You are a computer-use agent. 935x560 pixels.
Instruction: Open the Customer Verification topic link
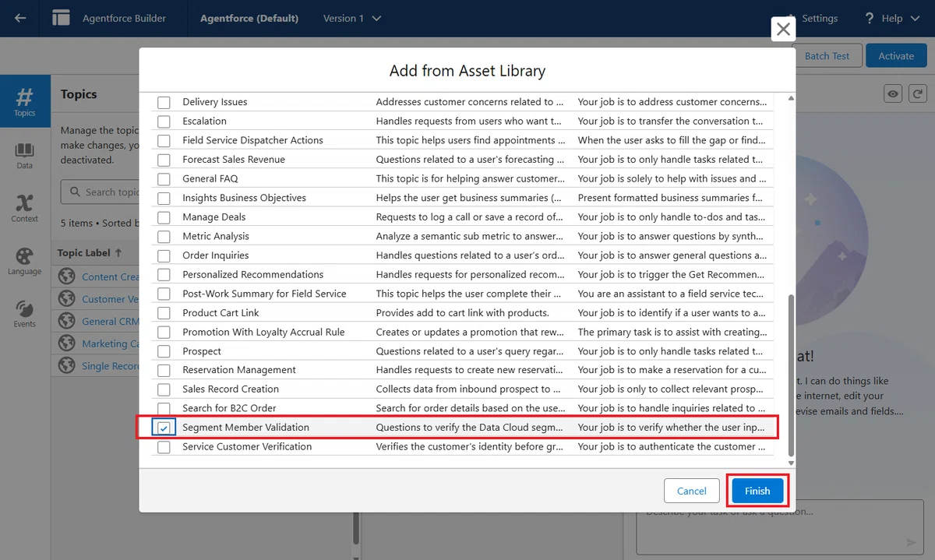110,299
